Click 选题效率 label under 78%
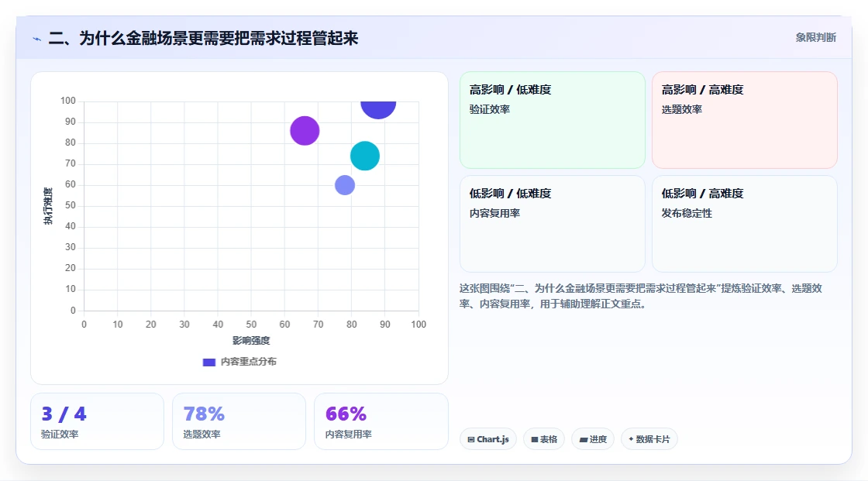Viewport: 868px width, 481px height. [201, 435]
